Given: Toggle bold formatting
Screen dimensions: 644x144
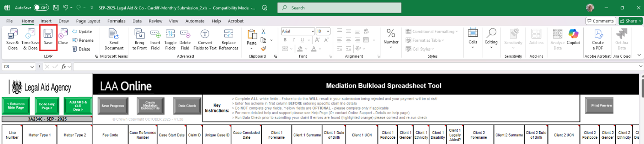Looking at the screenshot, I should pyautogui.click(x=285, y=40).
